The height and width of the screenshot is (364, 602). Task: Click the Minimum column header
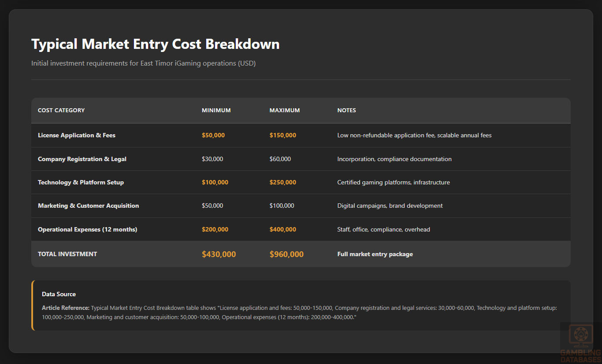216,110
